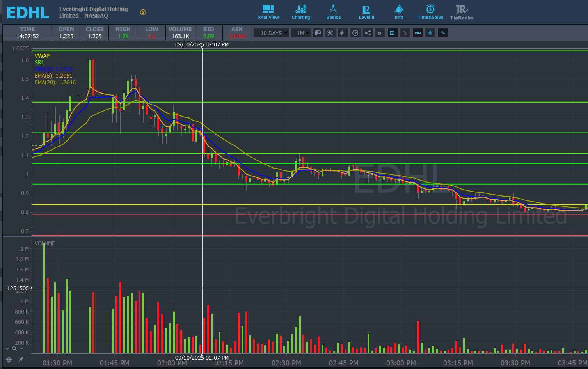The height and width of the screenshot is (369, 588).
Task: Click the 1.6 price axis label
Action: (25, 60)
